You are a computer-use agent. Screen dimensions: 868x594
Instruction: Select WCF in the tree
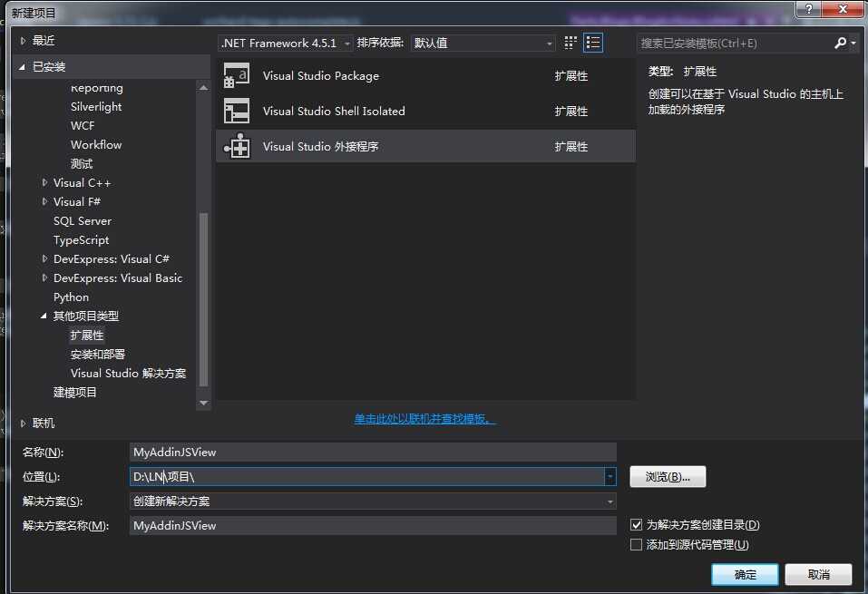tap(83, 126)
